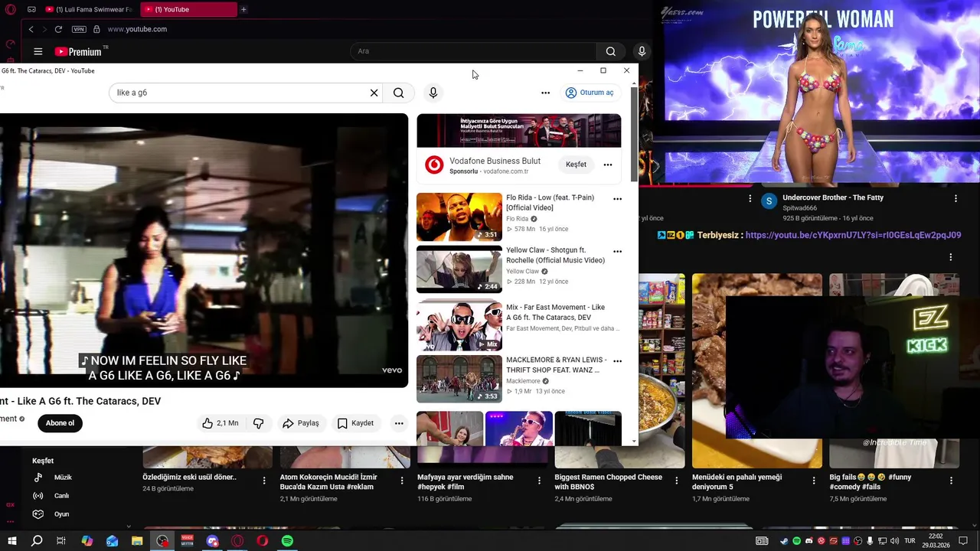
Task: Subscribe with the Abone ol button
Action: pos(60,423)
